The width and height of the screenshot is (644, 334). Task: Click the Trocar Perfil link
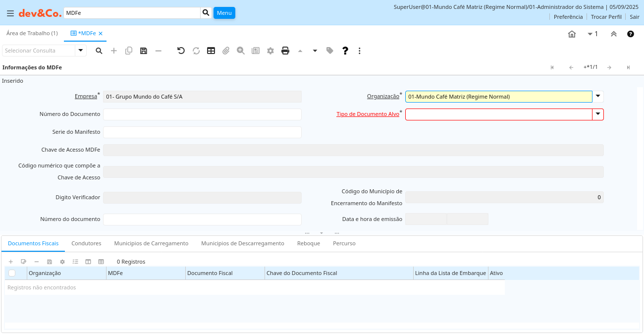(606, 17)
